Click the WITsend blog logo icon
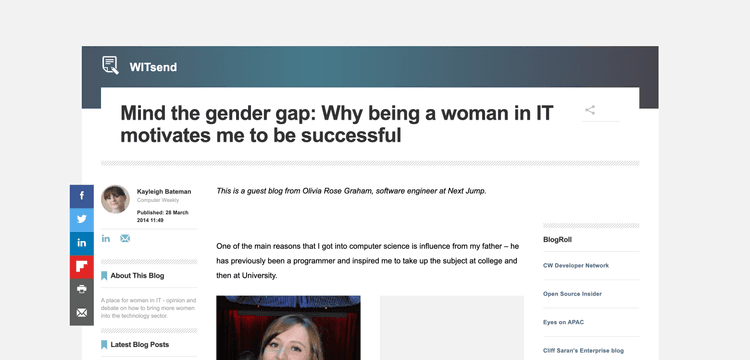 click(x=110, y=65)
